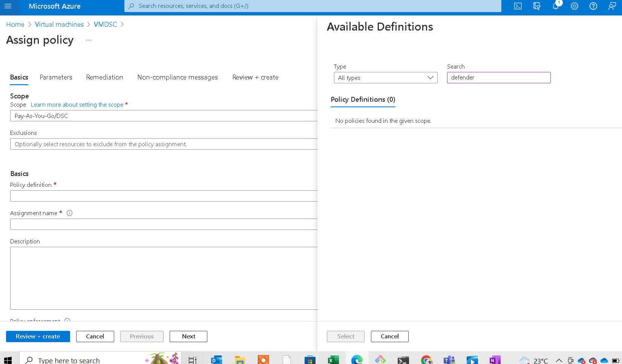Click inside the Description text area
The height and width of the screenshot is (364, 622).
pyautogui.click(x=164, y=278)
